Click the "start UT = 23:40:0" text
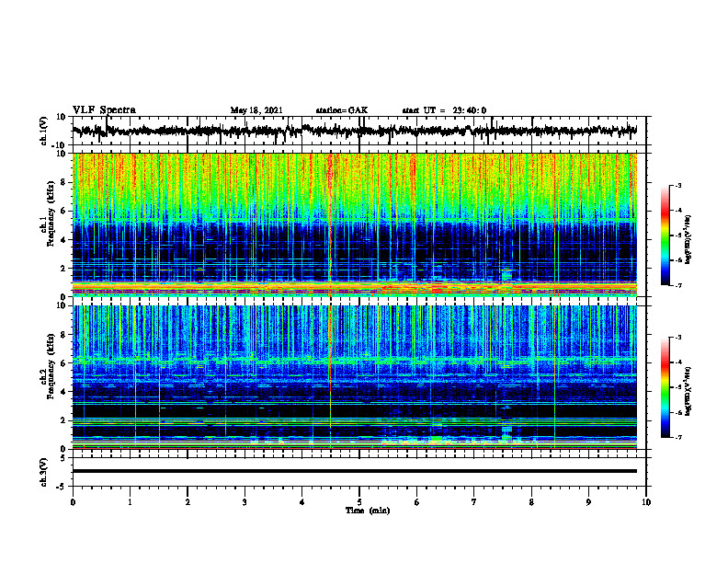The height and width of the screenshot is (563, 728). [x=444, y=110]
